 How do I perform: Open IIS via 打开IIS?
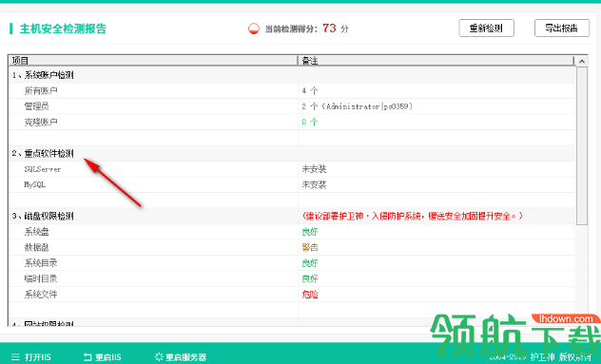[x=38, y=357]
